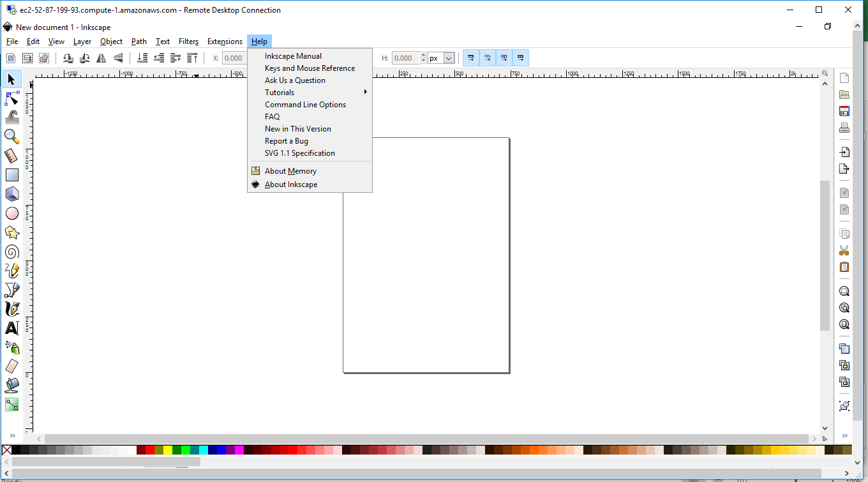Select the Paint Bucket fill tool
Screen dimensions: 868x482
tap(12, 385)
